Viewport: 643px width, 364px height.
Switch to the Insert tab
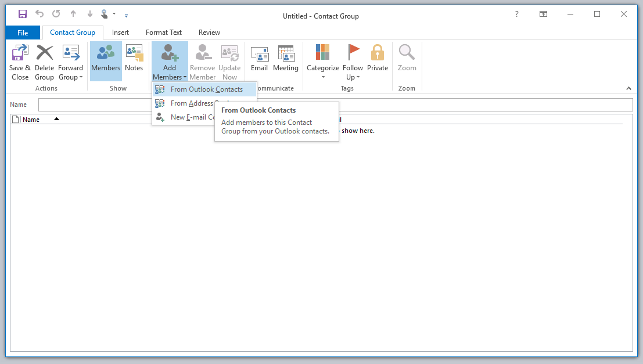[120, 33]
